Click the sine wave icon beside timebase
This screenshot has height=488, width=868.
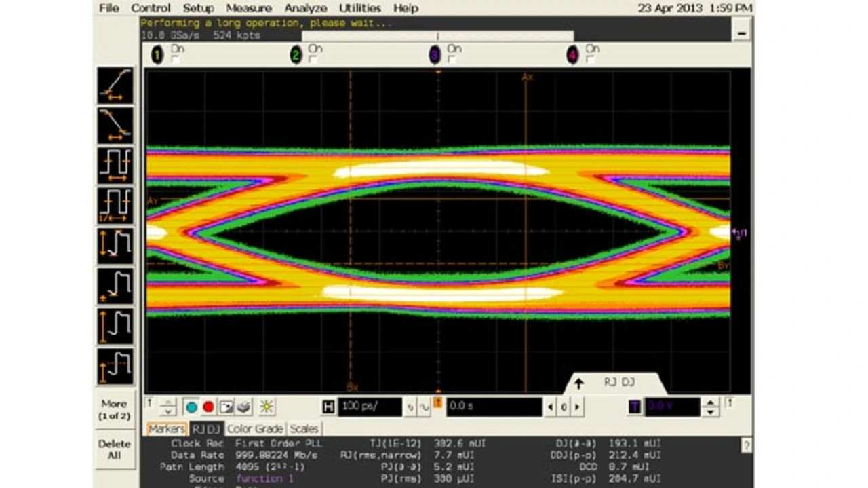[425, 407]
